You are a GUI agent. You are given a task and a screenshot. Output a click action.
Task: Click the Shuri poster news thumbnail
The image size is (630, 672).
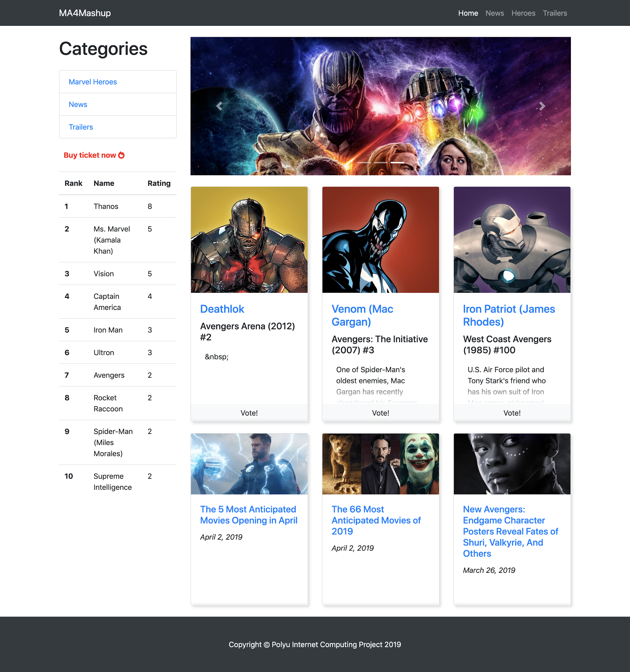pos(512,464)
